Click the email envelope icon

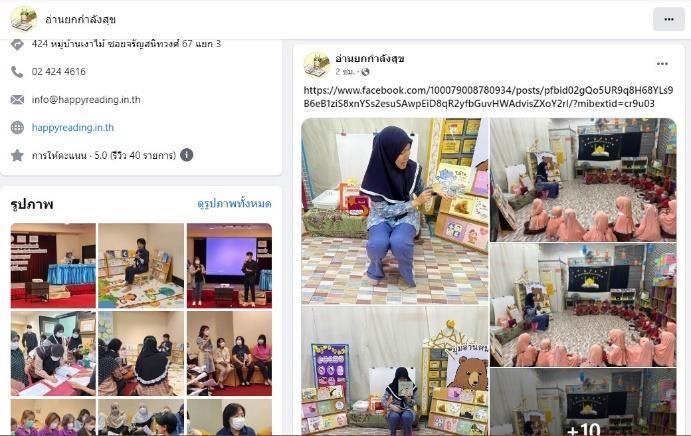click(17, 100)
